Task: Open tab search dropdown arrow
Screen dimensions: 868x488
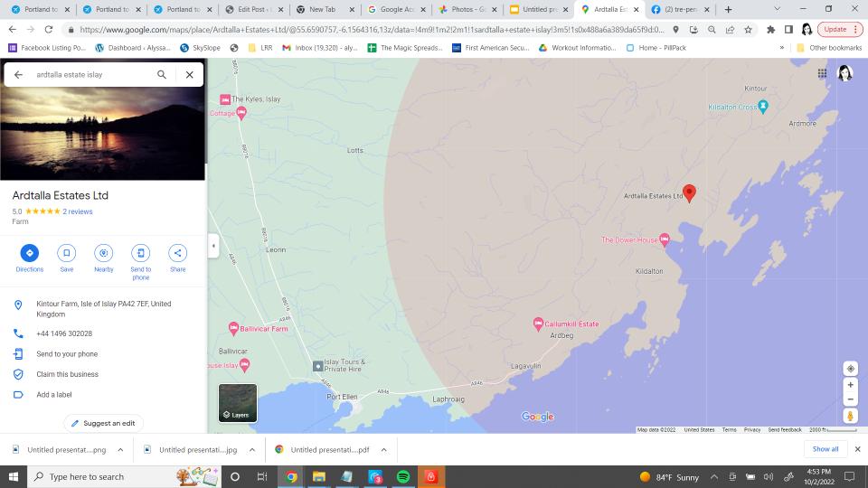Action: pyautogui.click(x=777, y=9)
